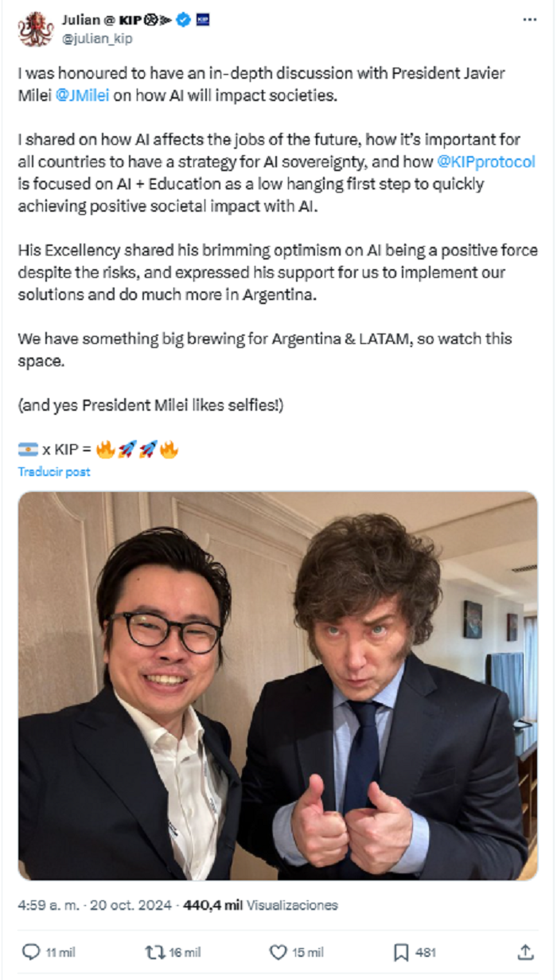This screenshot has height=980, width=557.
Task: Click the share upload icon
Action: tap(525, 951)
